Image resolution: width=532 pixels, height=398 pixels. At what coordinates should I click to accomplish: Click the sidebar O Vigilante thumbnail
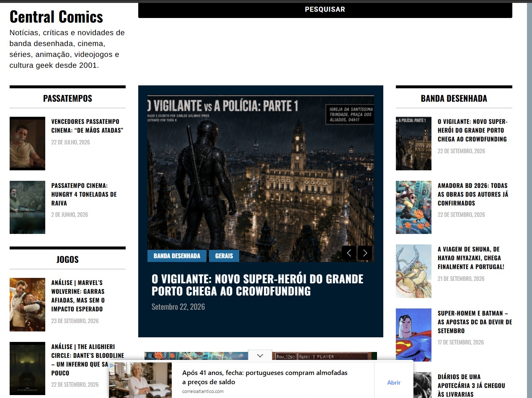[x=413, y=144]
